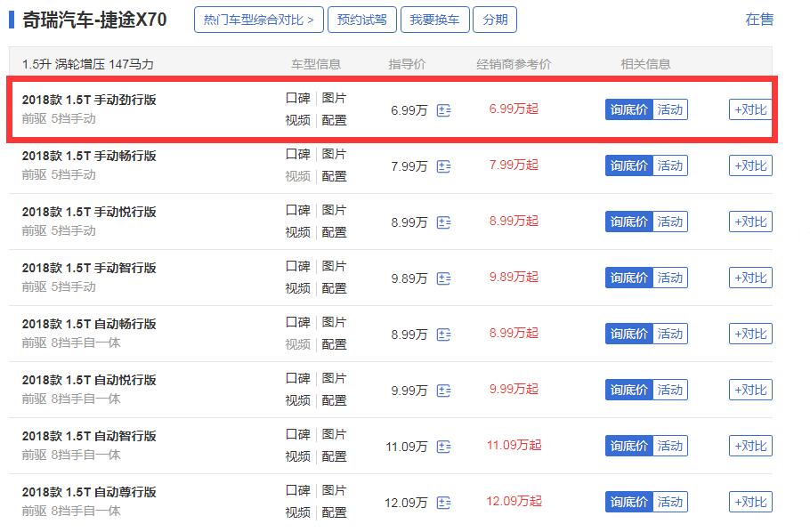Click 询底价 for 自动尊行版
Viewport: 810px width, 532px height.
pyautogui.click(x=628, y=502)
